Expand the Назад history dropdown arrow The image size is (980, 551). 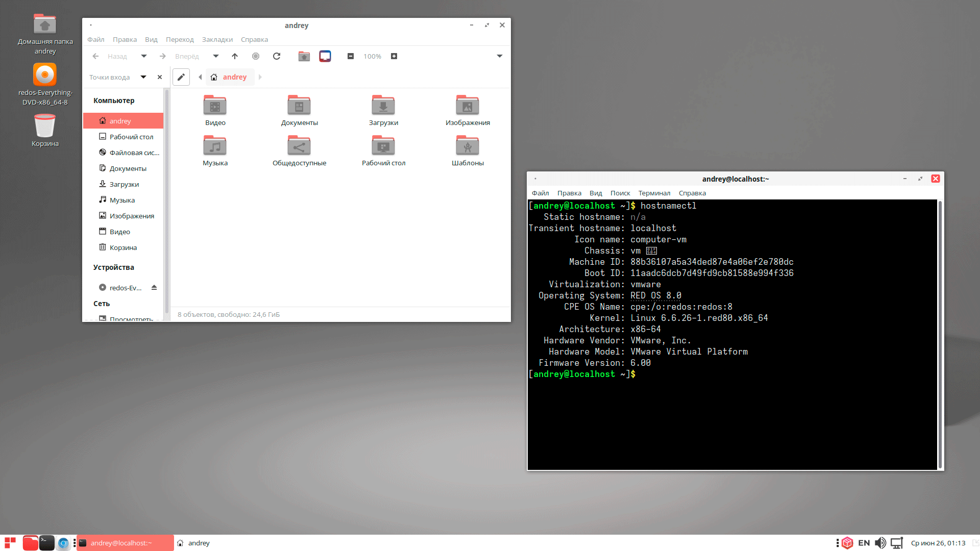pos(144,56)
